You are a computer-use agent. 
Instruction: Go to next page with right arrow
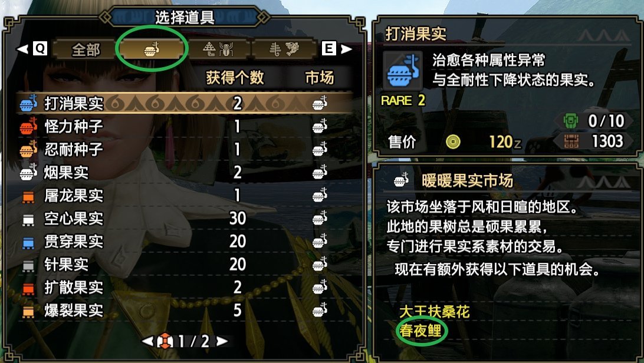(x=222, y=341)
